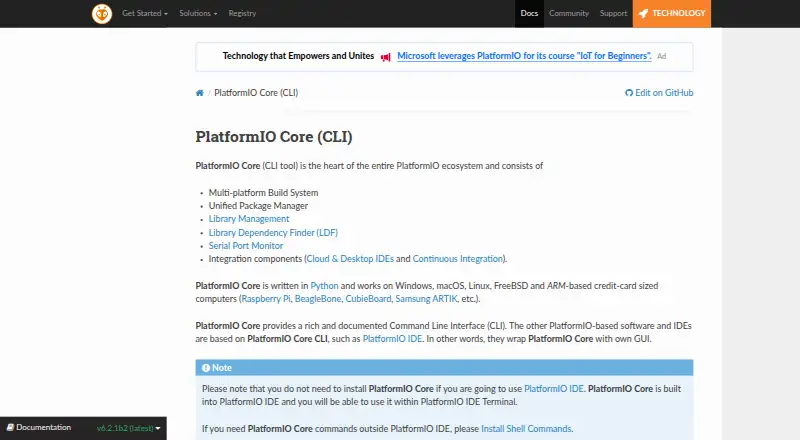
Task: Click the rocket icon in TECHNOLOGY button
Action: coord(643,13)
